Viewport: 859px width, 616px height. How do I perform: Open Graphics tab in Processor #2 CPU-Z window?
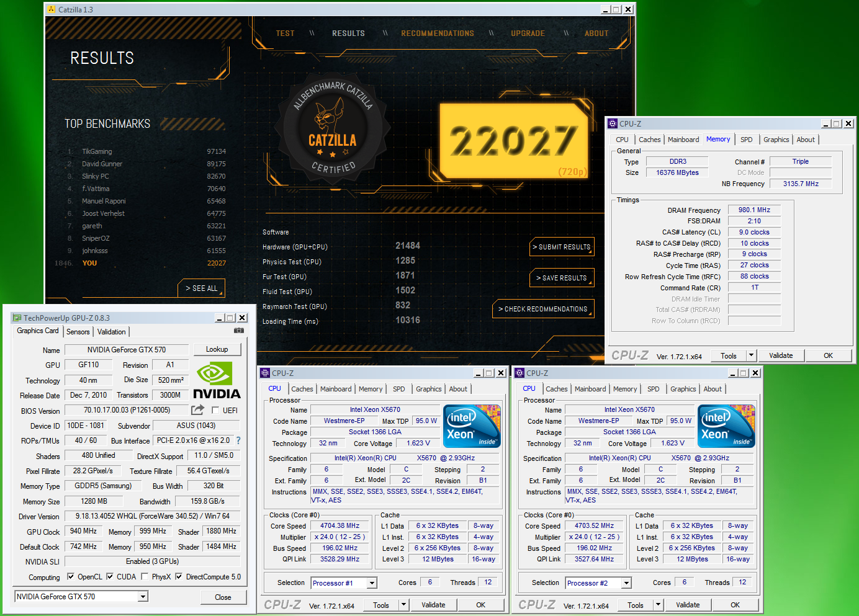(x=683, y=389)
